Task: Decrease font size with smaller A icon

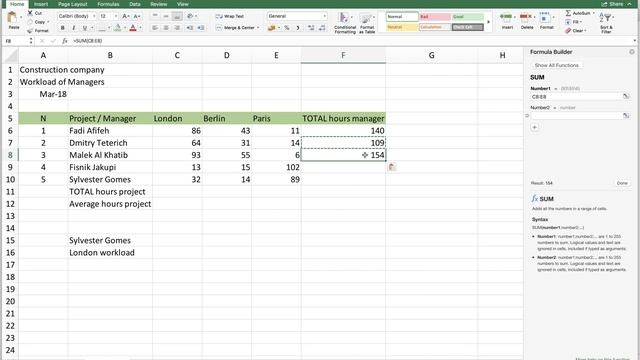Action: 136,16
